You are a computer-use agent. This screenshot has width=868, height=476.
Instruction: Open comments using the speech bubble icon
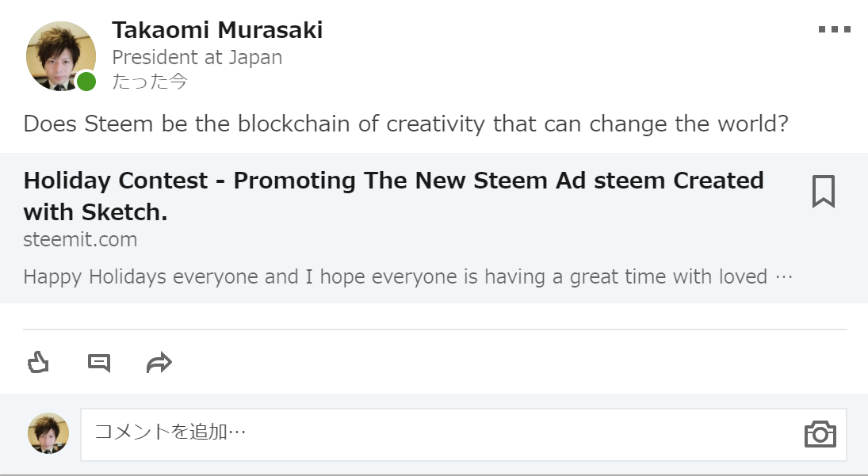coord(99,364)
